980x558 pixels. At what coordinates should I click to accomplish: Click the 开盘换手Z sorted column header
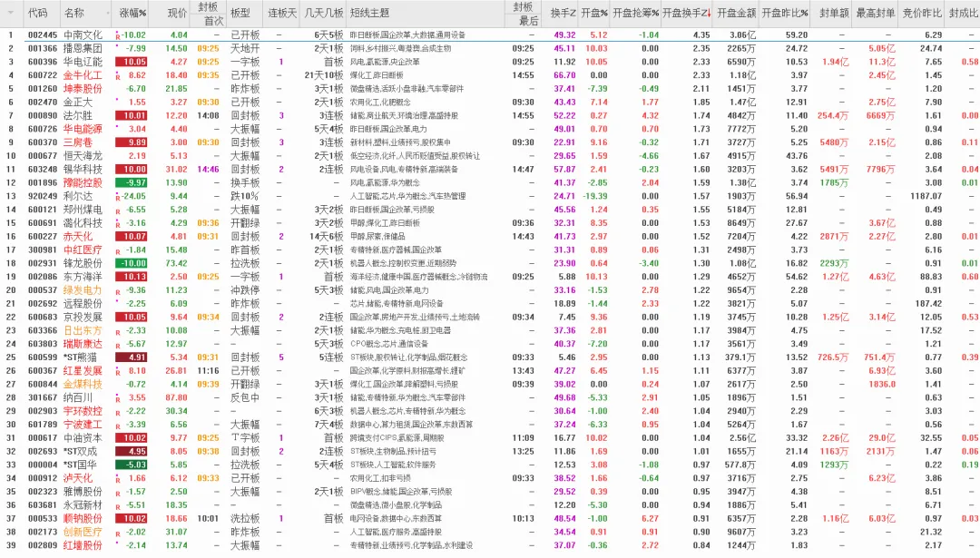686,13
